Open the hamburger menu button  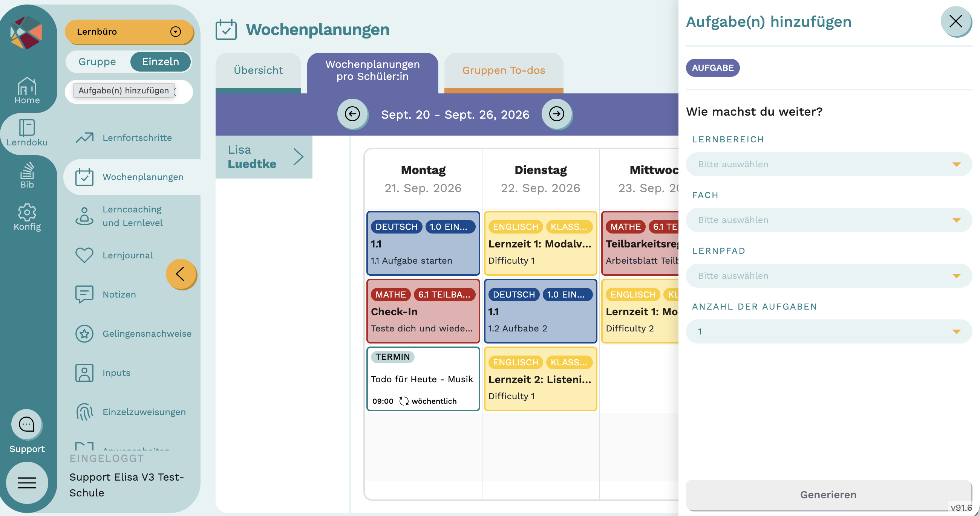click(x=27, y=482)
